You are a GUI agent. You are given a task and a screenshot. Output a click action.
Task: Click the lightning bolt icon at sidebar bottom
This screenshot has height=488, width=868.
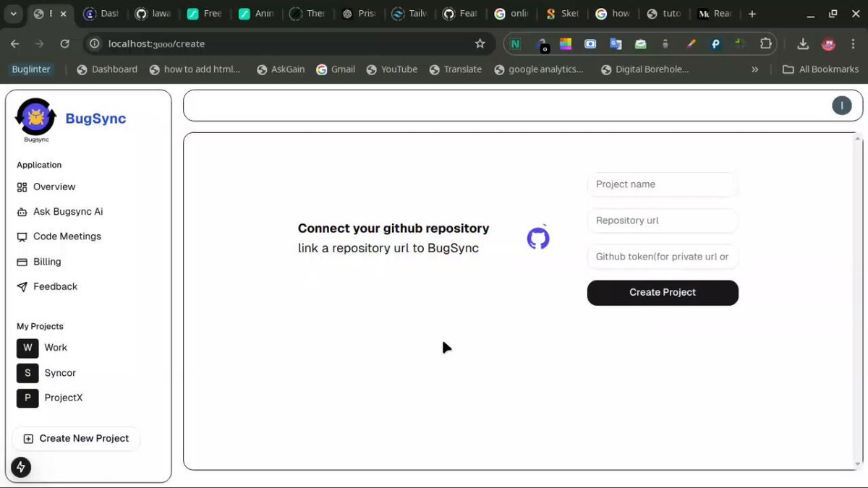tap(21, 467)
